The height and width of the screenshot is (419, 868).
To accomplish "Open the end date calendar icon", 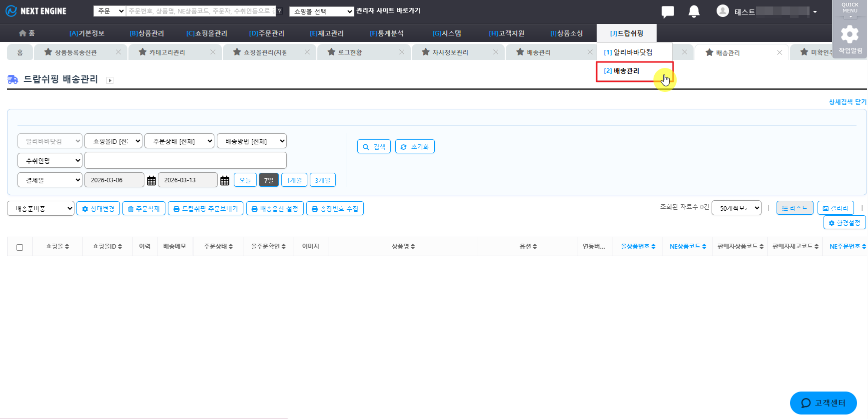I will (x=225, y=181).
